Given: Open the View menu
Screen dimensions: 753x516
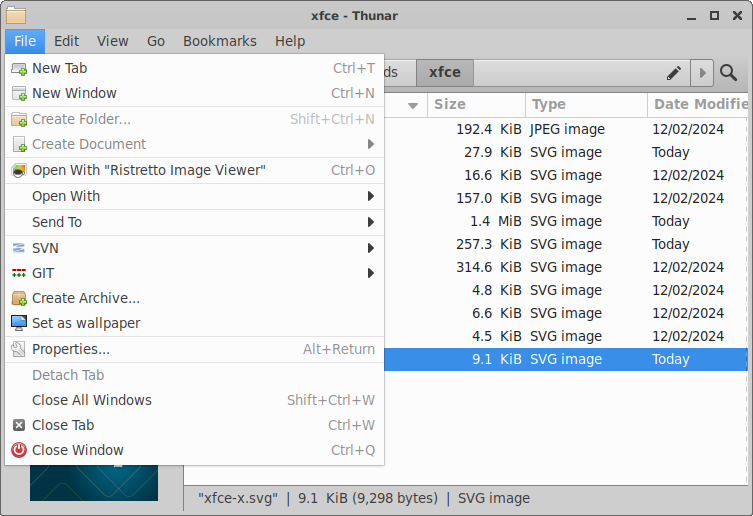Looking at the screenshot, I should pyautogui.click(x=112, y=41).
